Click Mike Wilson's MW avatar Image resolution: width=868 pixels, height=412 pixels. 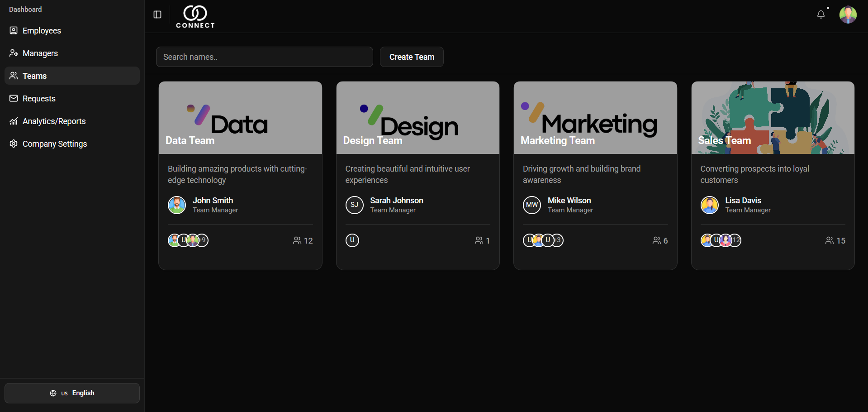click(532, 205)
